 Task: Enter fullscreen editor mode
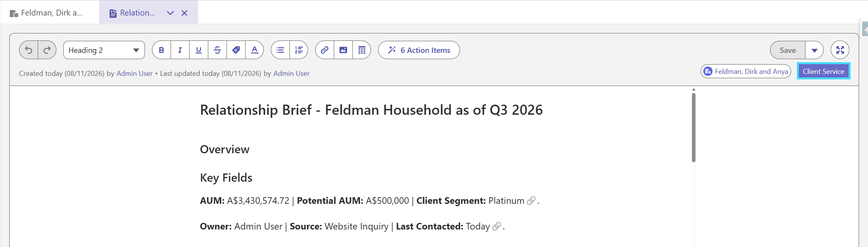click(840, 50)
